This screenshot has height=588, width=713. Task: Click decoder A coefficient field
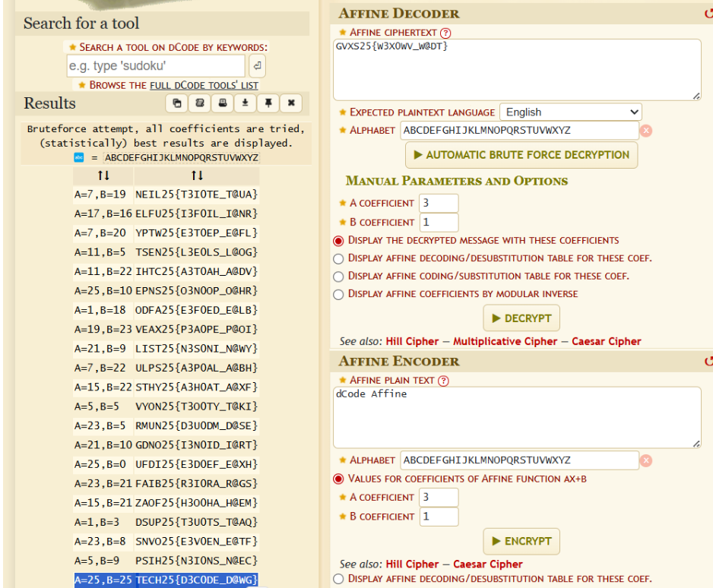(x=439, y=203)
